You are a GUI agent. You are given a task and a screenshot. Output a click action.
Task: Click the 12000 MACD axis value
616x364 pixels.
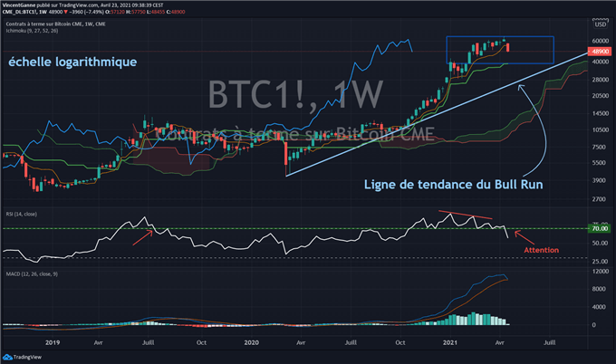click(x=600, y=272)
